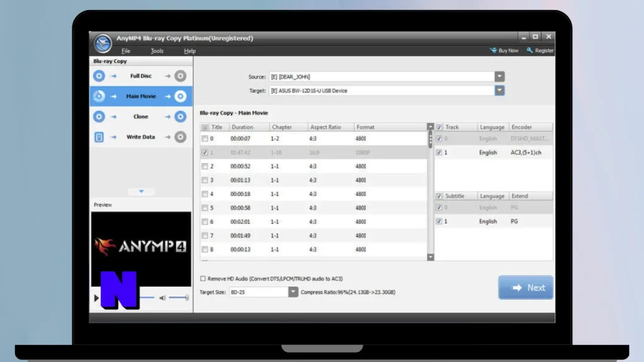Click the Duration column header

click(248, 127)
